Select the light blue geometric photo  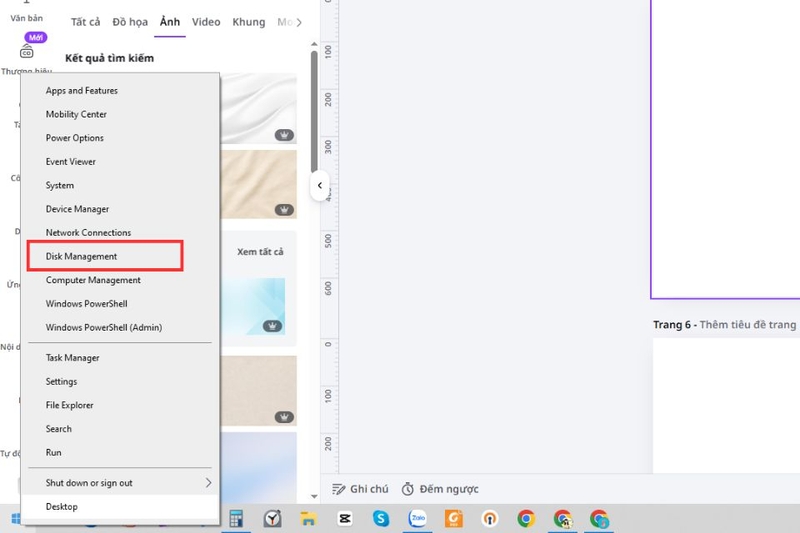253,306
